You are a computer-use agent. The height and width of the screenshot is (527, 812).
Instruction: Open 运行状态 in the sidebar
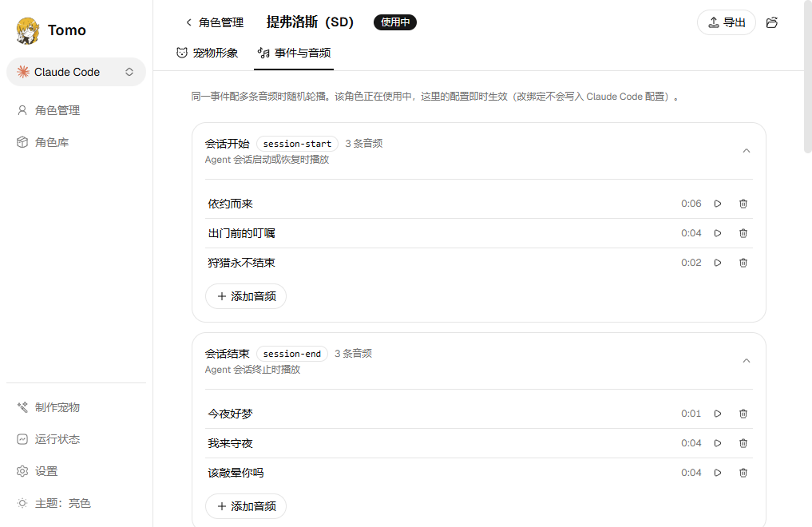coord(76,439)
